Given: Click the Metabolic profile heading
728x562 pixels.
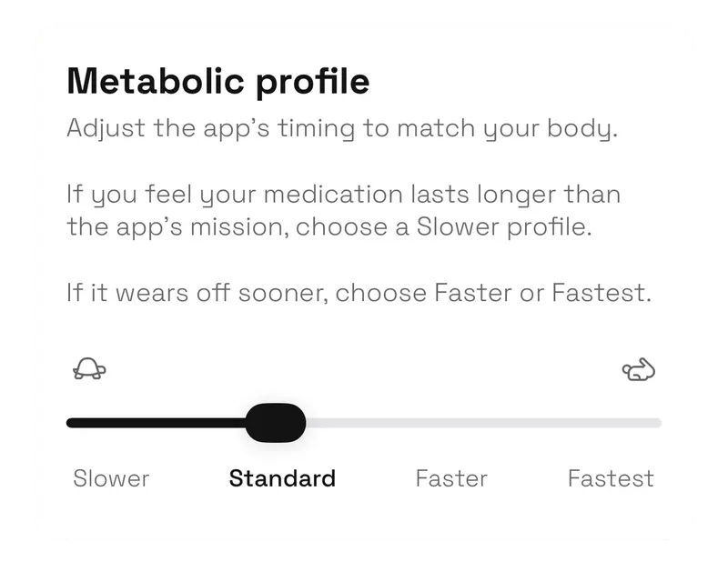Looking at the screenshot, I should tap(218, 82).
